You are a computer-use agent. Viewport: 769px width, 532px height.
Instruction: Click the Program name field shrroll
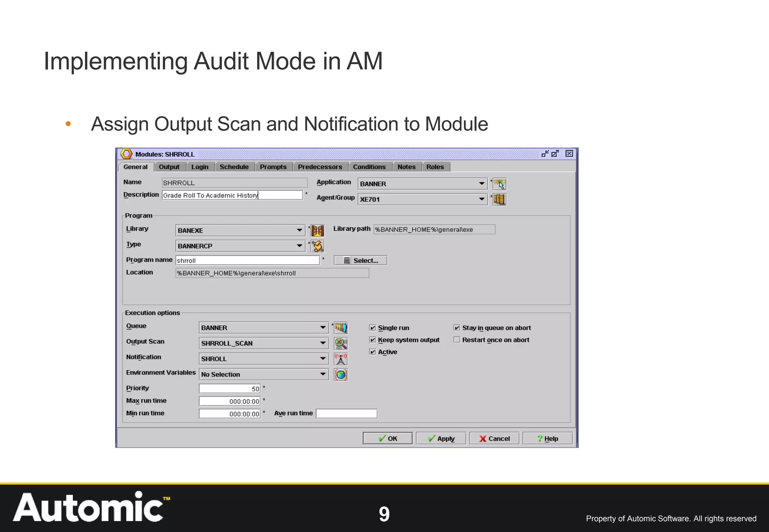(248, 260)
